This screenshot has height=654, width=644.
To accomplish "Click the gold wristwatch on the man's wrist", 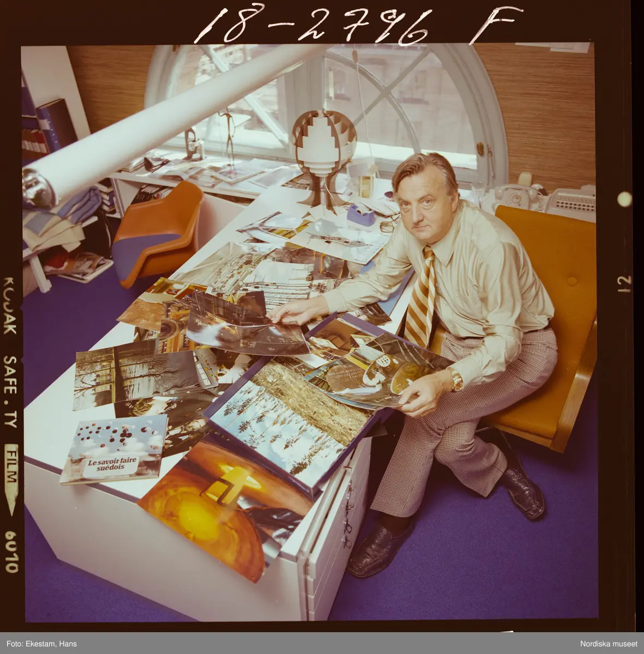I will (455, 379).
